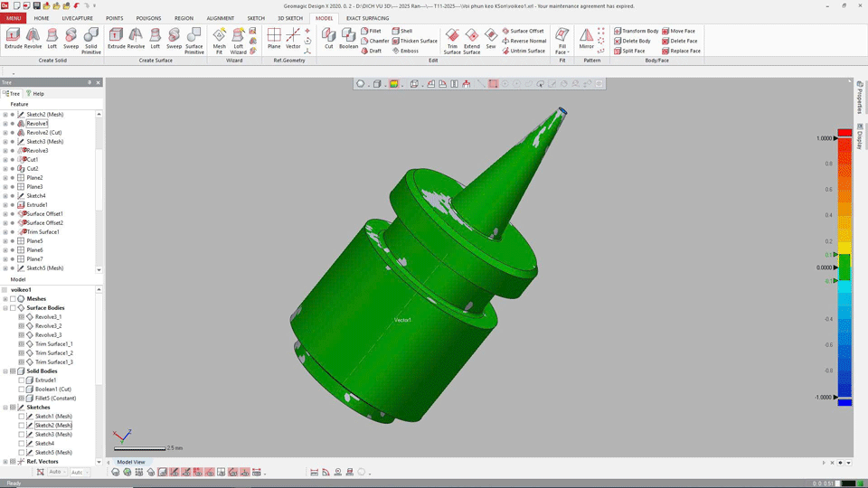Choose Solid Primitive in Create Solid
The height and width of the screenshot is (488, 868).
[x=91, y=39]
